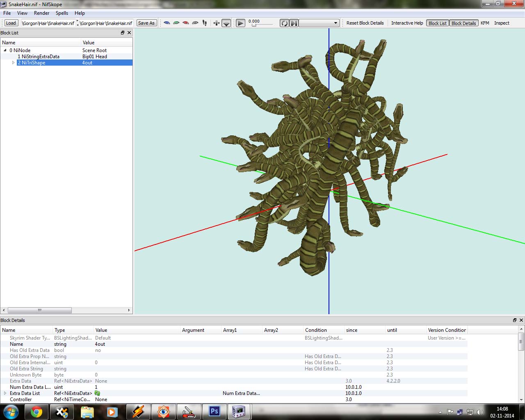Click the gray eye view icon
The height and width of the screenshot is (420, 525).
(x=195, y=23)
